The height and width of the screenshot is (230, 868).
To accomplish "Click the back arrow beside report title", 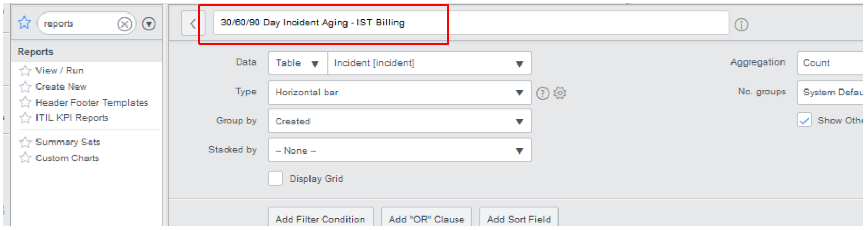I will (x=193, y=23).
